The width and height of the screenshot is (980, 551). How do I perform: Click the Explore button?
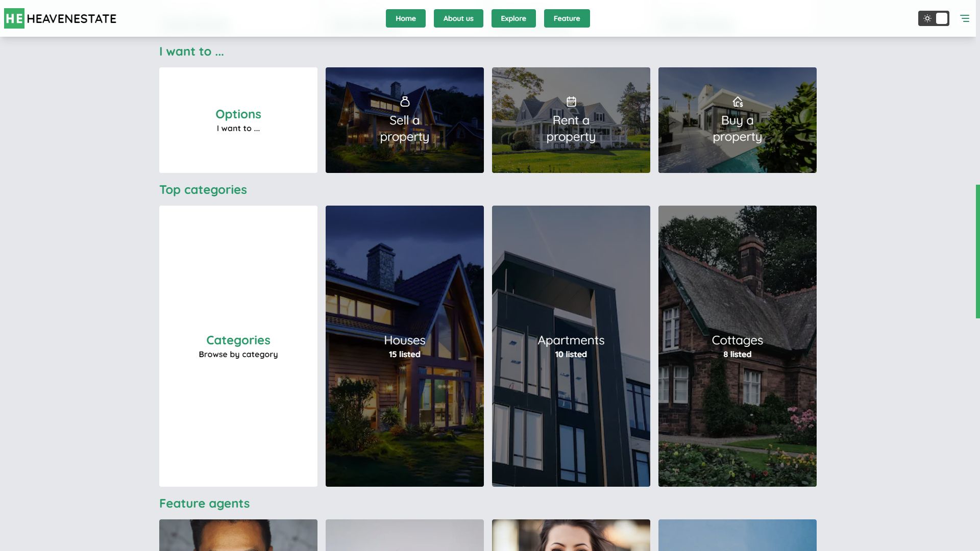513,18
